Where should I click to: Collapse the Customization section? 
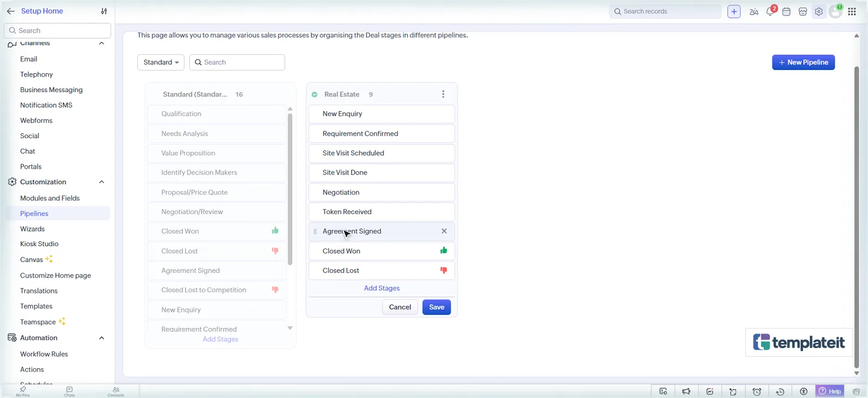point(101,182)
